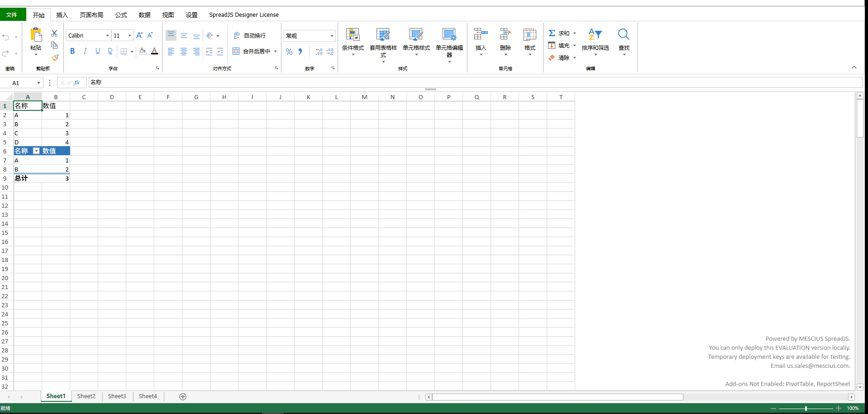Apply percent style to the cell

(289, 52)
